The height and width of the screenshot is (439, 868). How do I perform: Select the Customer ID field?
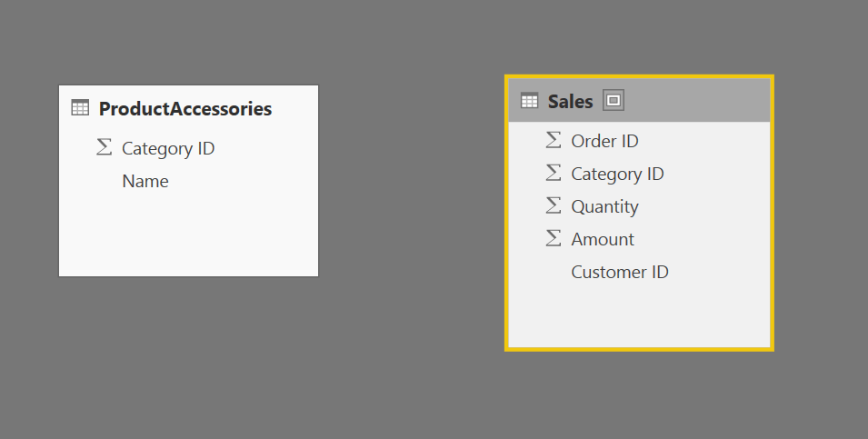pyautogui.click(x=639, y=272)
